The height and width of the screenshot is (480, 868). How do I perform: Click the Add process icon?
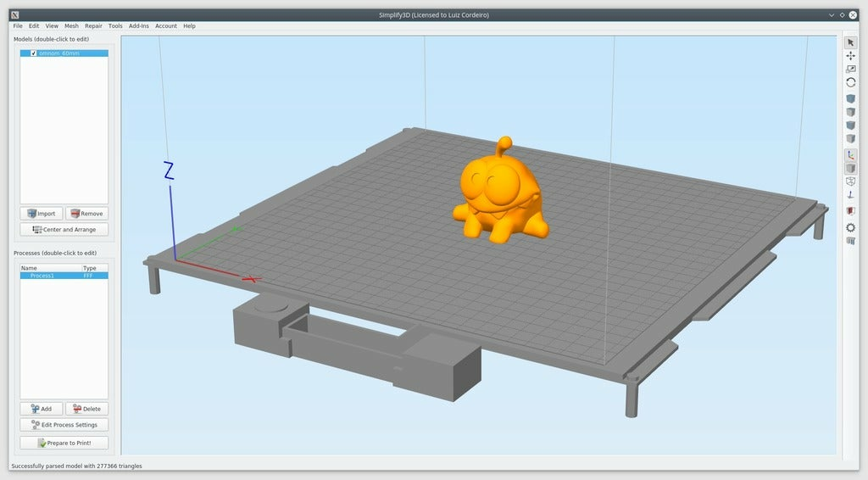pos(36,409)
